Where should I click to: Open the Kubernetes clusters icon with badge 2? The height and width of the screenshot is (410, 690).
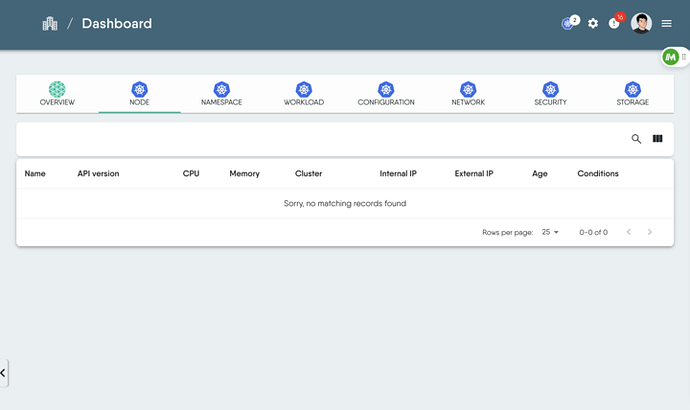570,23
